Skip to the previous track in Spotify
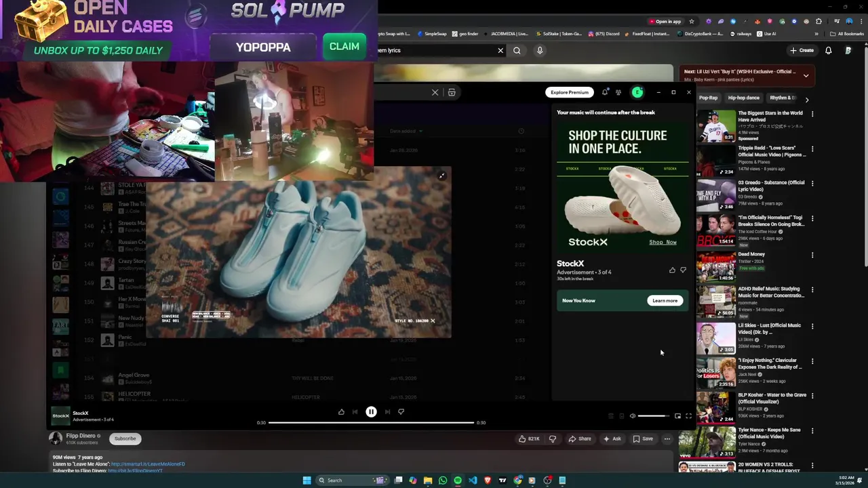The image size is (868, 488). point(355,411)
